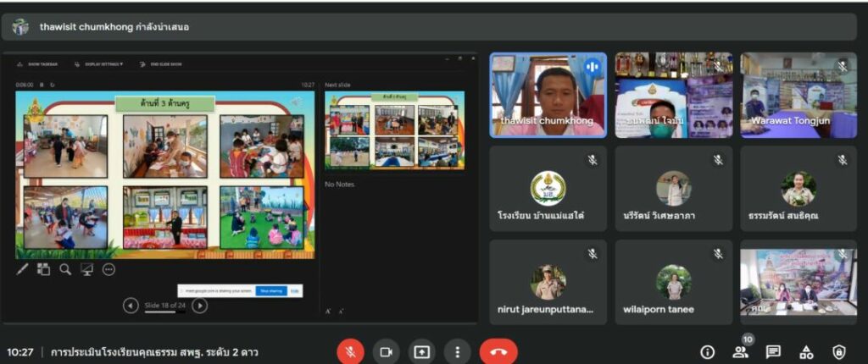This screenshot has height=364, width=868.
Task: Click the Next slide preview thumbnail
Action: pyautogui.click(x=394, y=130)
